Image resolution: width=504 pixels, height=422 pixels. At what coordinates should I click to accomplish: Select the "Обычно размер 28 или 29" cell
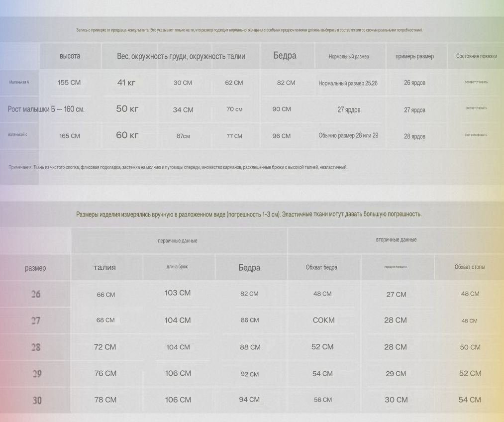(348, 135)
